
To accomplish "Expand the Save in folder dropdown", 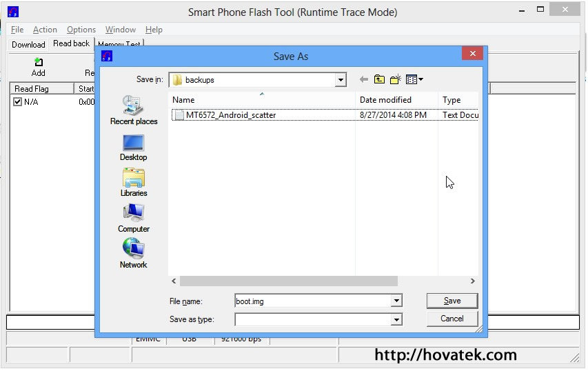I will pos(340,80).
